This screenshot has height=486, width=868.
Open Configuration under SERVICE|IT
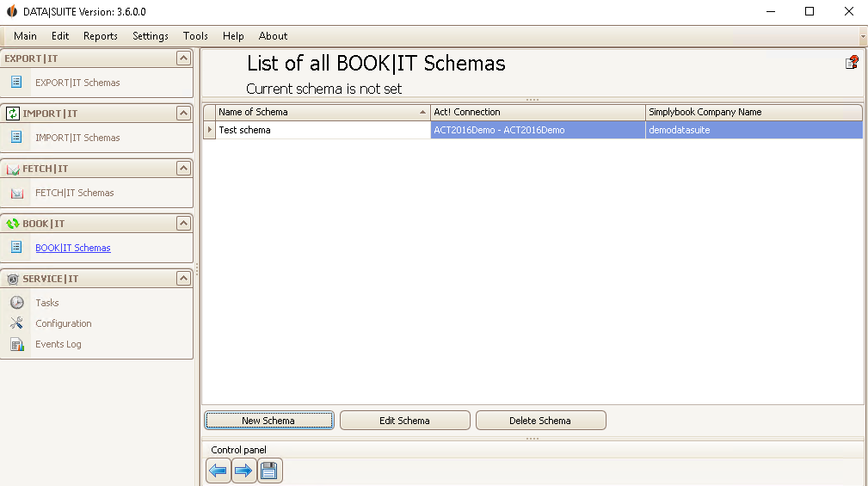tap(64, 323)
